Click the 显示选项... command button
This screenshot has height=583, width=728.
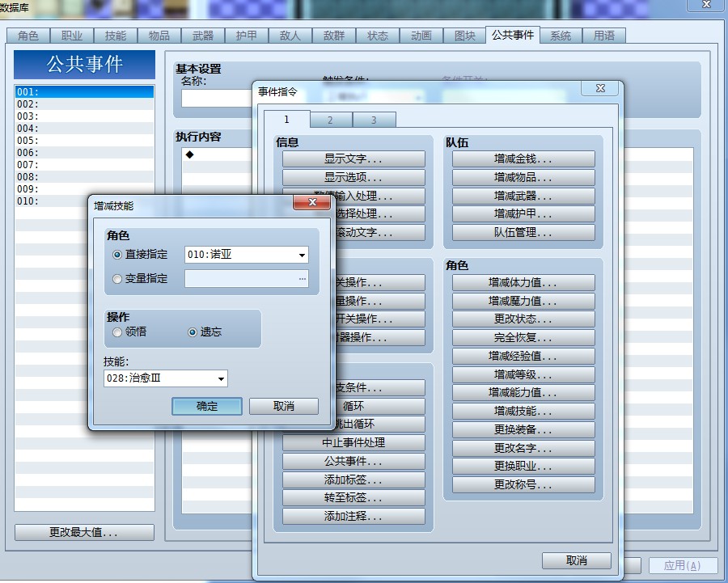pos(353,177)
